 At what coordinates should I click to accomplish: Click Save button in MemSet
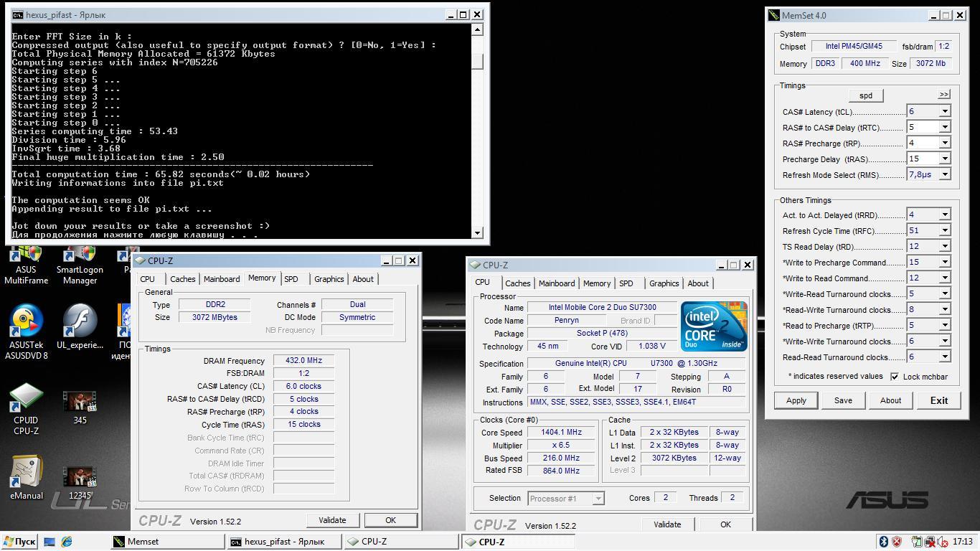(x=843, y=401)
